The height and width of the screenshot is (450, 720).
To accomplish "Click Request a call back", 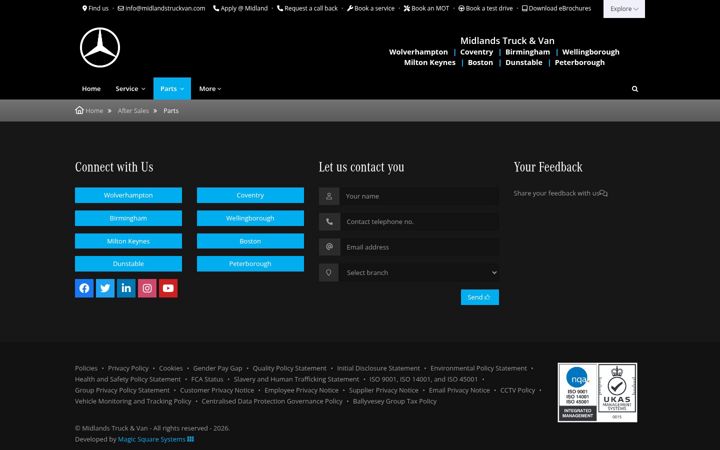I will pyautogui.click(x=307, y=8).
